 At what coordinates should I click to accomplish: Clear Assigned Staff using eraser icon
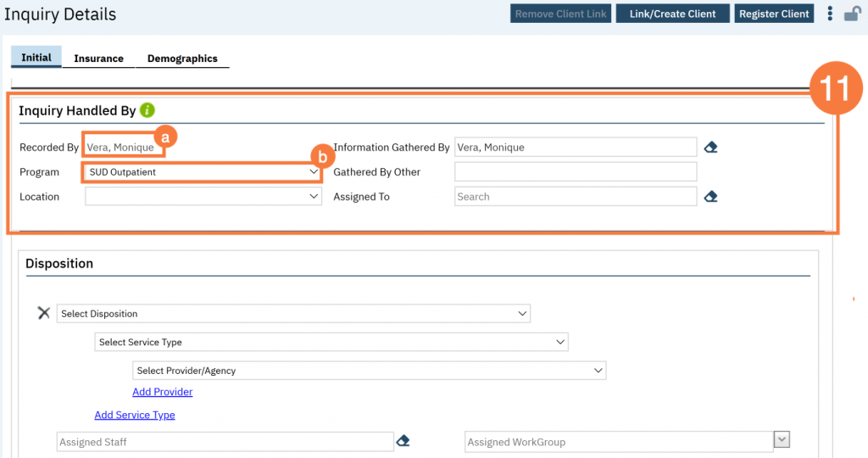pyautogui.click(x=403, y=441)
